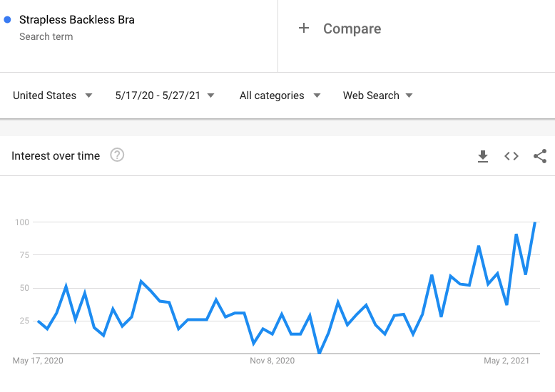The width and height of the screenshot is (555, 392).
Task: Share the Interest over time chart
Action: (540, 156)
